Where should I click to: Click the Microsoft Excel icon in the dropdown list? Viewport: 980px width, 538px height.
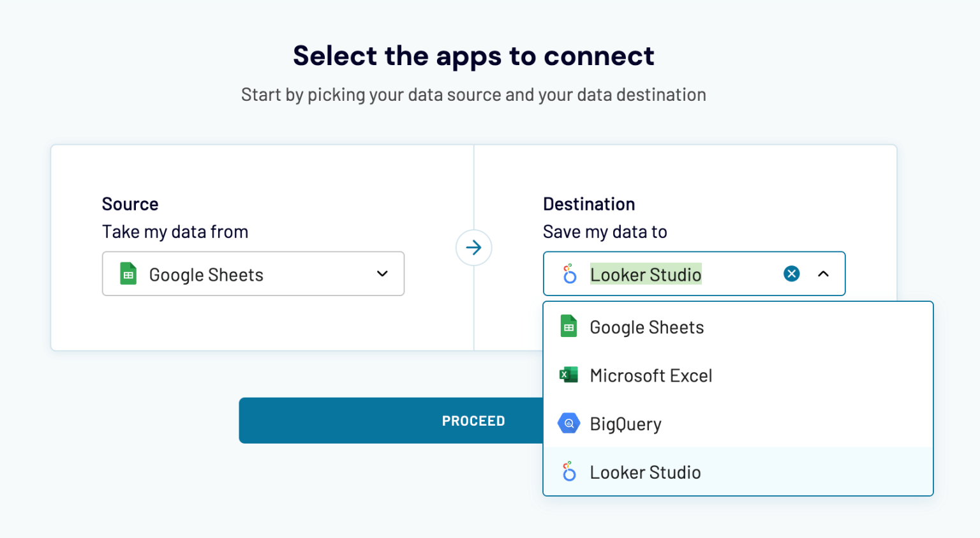pos(568,375)
